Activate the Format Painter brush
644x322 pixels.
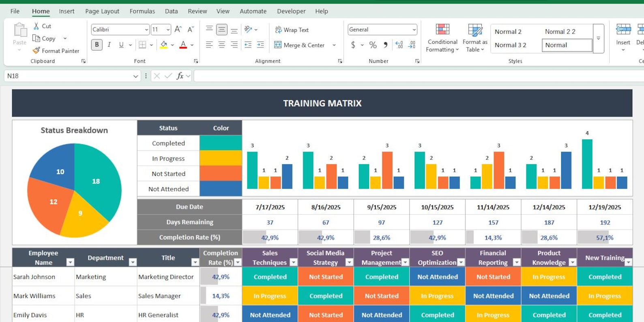36,51
